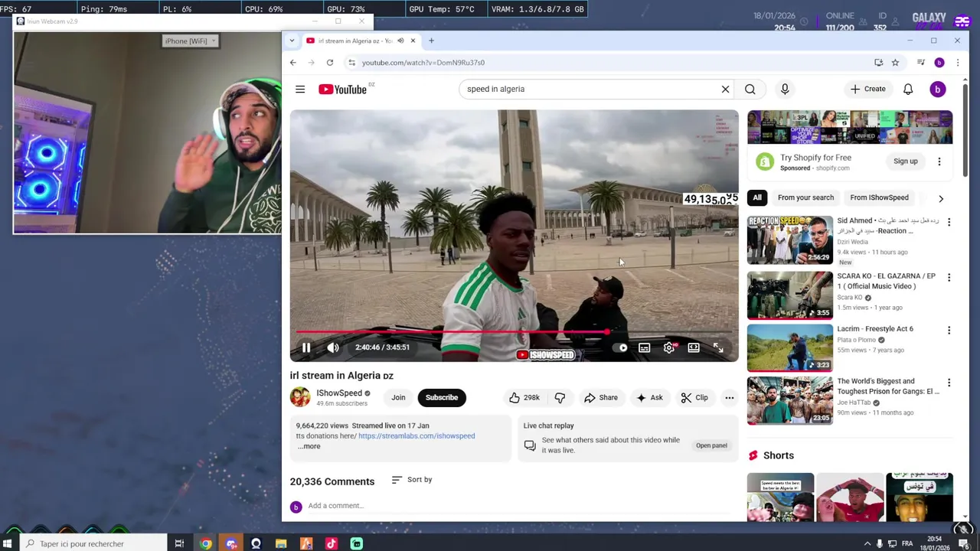This screenshot has width=980, height=551.
Task: Open Shopify ad options menu
Action: (x=939, y=161)
